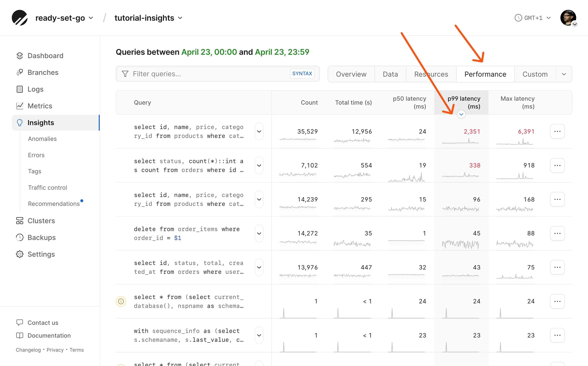Open the more menu for the 14,239 count query
Image resolution: width=588 pixels, height=366 pixels.
coord(557,200)
